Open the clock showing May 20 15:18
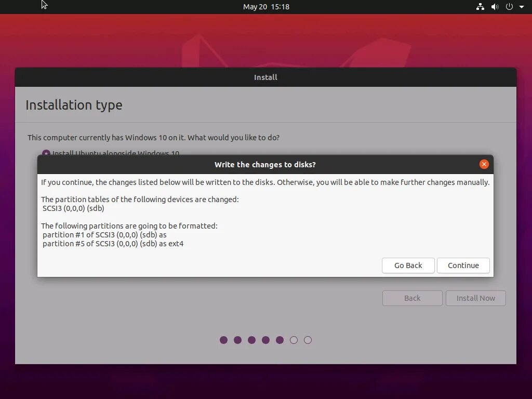 [x=266, y=7]
